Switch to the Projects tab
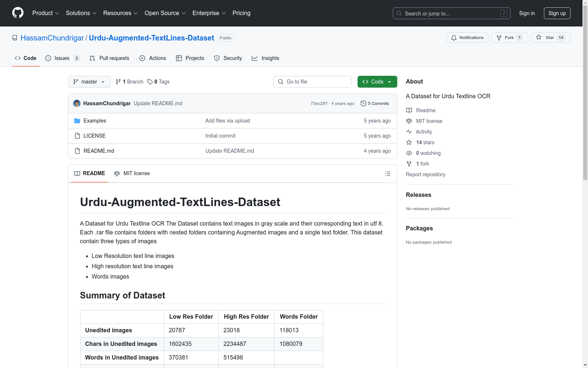 190,58
